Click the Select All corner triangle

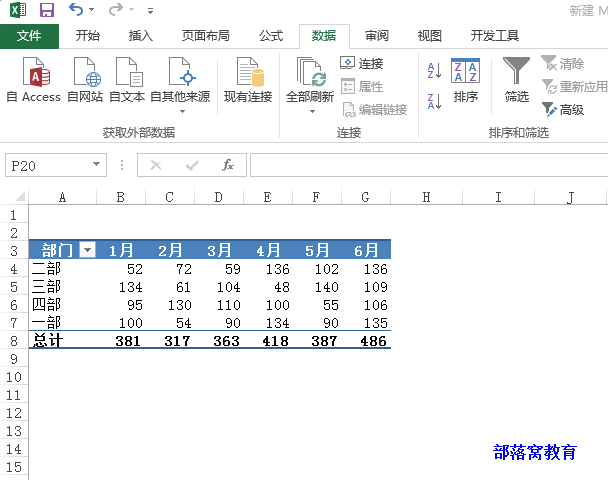click(x=20, y=196)
